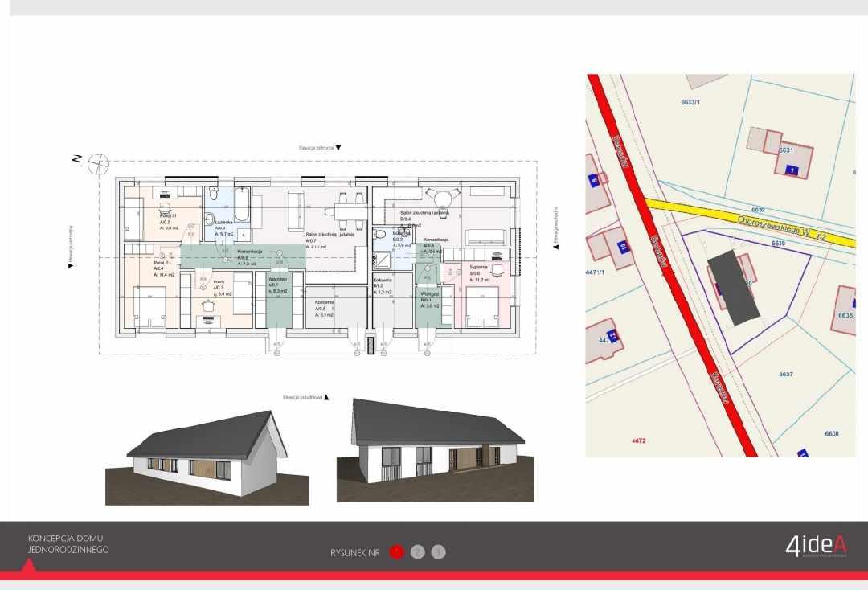Open the left 3D house rendering
The height and width of the screenshot is (590, 868).
pyautogui.click(x=207, y=457)
